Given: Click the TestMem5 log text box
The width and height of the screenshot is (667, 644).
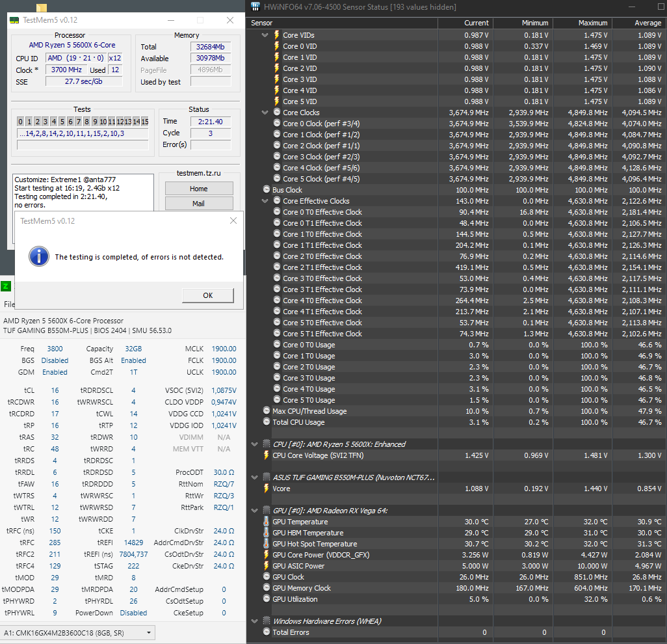Looking at the screenshot, I should (83, 193).
